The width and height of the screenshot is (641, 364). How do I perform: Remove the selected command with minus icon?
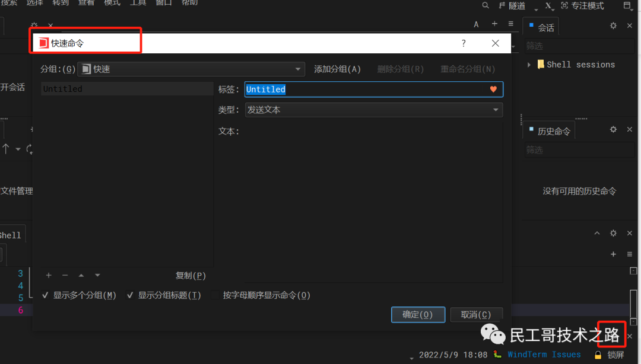pos(65,275)
